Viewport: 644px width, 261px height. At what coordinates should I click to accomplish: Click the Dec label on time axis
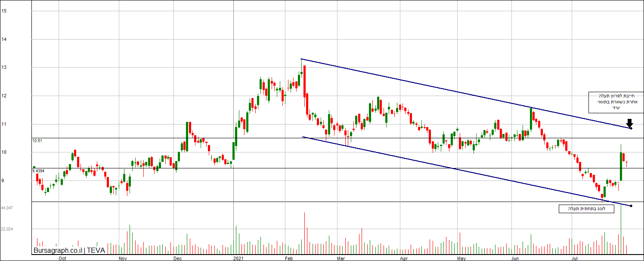click(x=177, y=259)
